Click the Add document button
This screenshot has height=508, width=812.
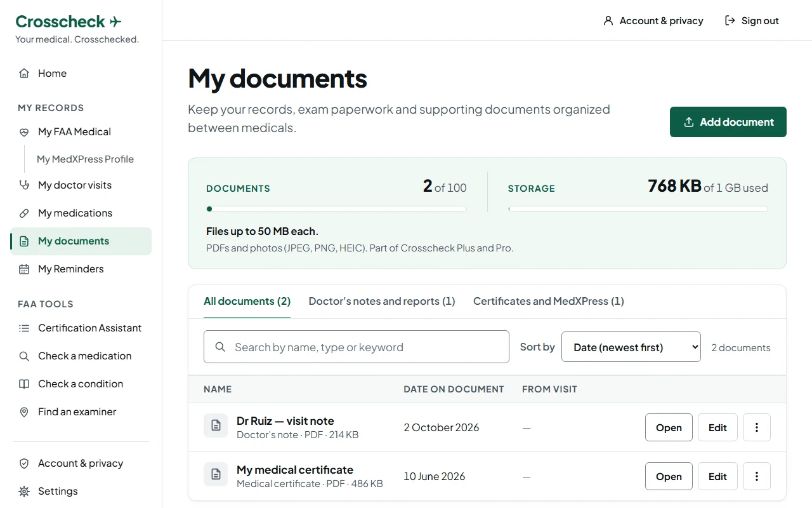(728, 122)
